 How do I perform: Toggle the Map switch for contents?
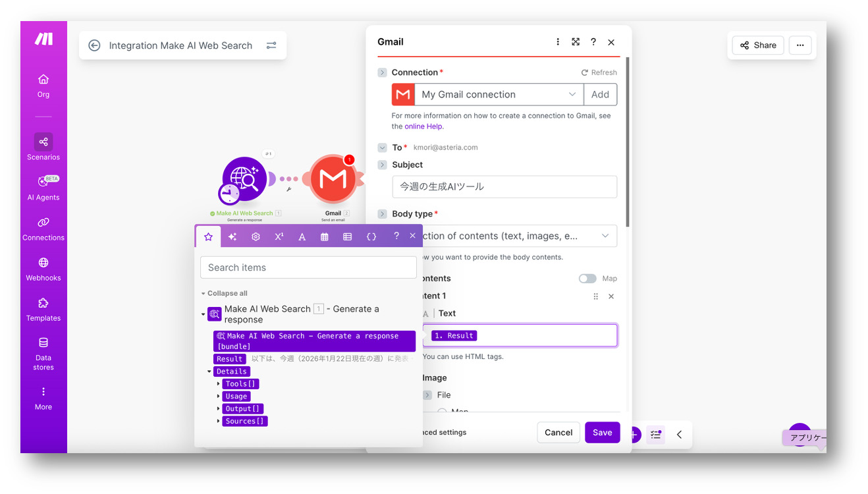(x=587, y=279)
